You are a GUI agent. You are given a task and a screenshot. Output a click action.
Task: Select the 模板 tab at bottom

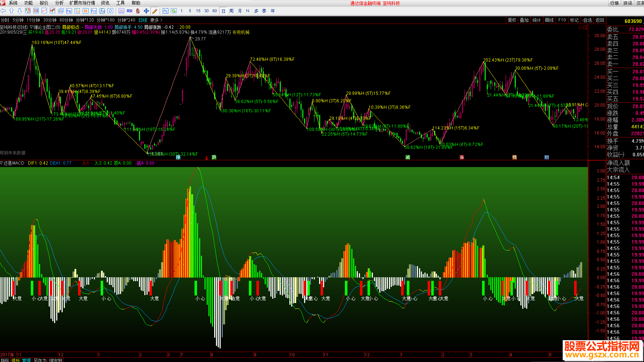16,360
